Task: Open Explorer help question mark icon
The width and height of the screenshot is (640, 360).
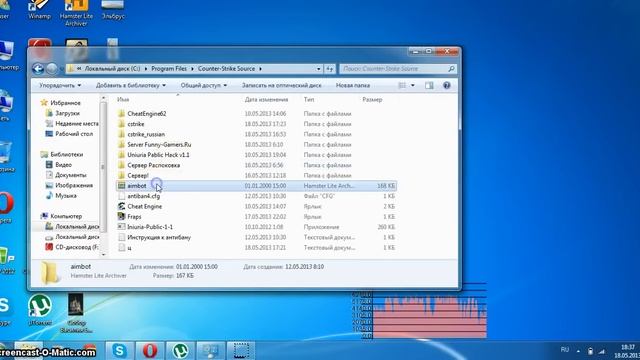Action: click(447, 85)
